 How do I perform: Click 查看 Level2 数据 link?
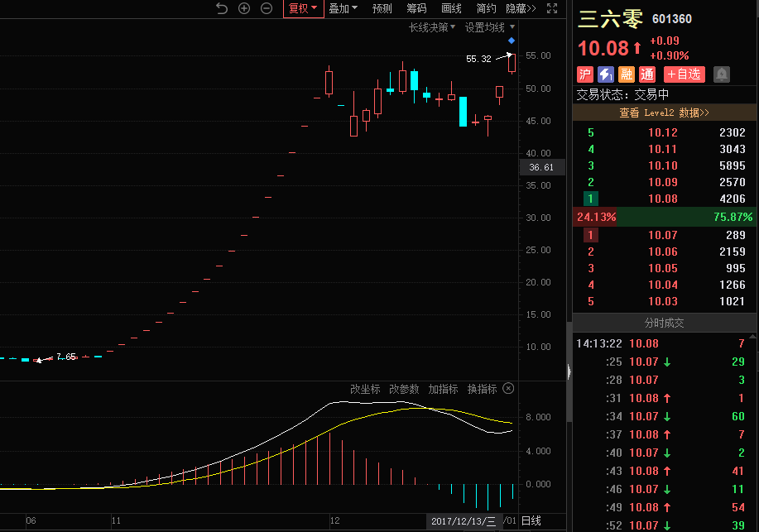[665, 113]
